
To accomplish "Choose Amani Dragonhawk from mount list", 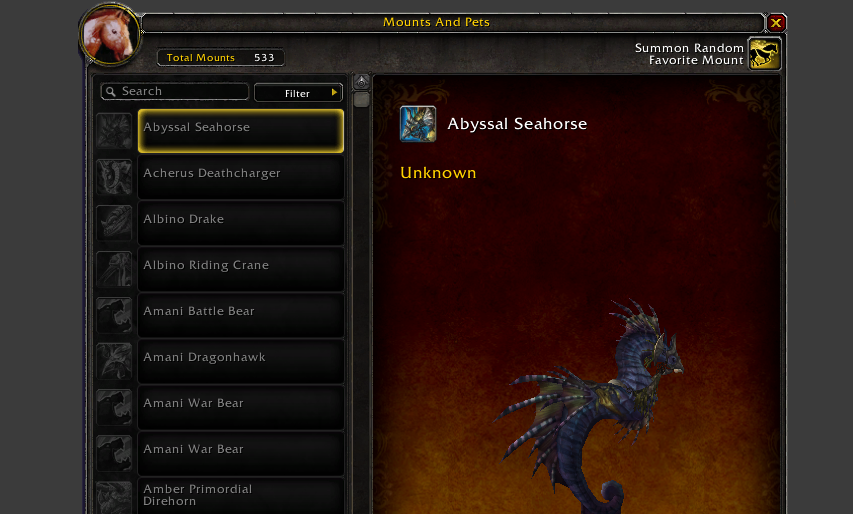I will 241,361.
